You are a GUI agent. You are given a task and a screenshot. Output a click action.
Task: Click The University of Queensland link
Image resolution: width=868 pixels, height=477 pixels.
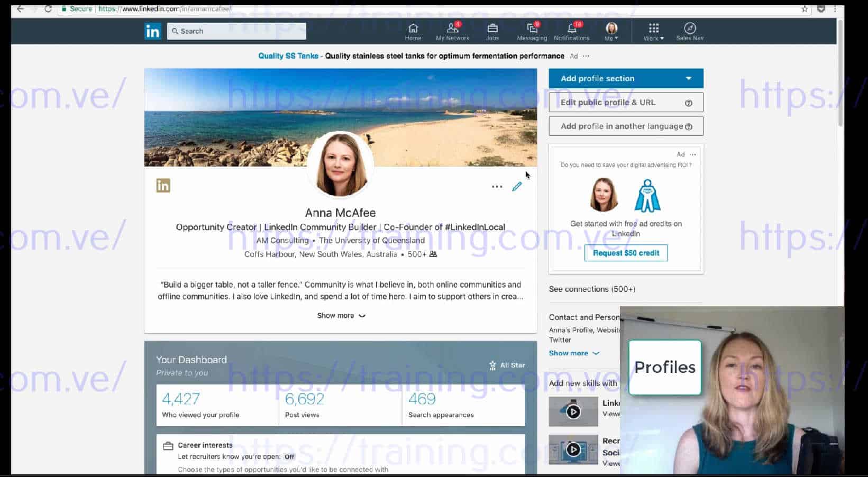click(372, 241)
